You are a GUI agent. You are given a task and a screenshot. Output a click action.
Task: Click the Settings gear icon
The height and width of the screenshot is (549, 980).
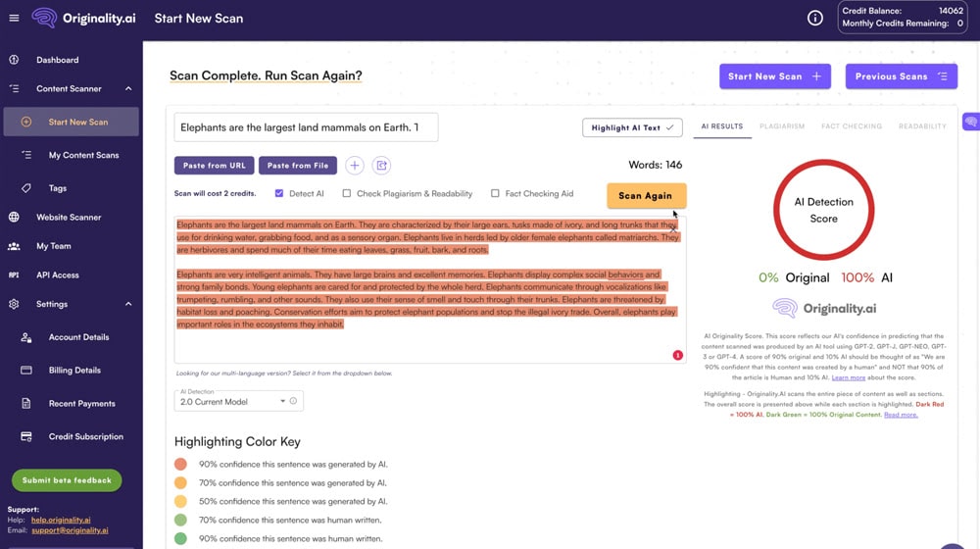(14, 304)
